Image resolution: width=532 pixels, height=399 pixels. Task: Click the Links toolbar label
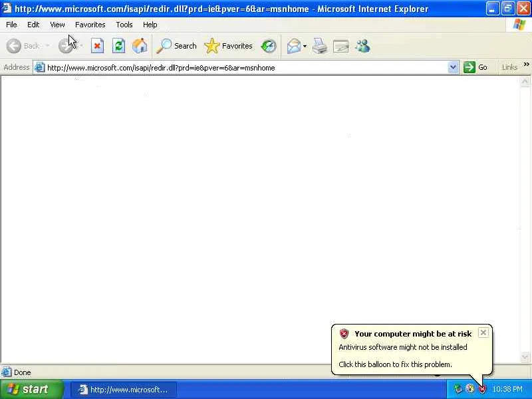(x=509, y=67)
